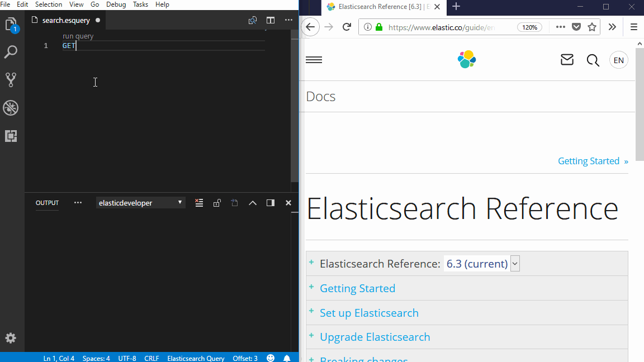
Task: Open the Debug menu
Action: (116, 4)
